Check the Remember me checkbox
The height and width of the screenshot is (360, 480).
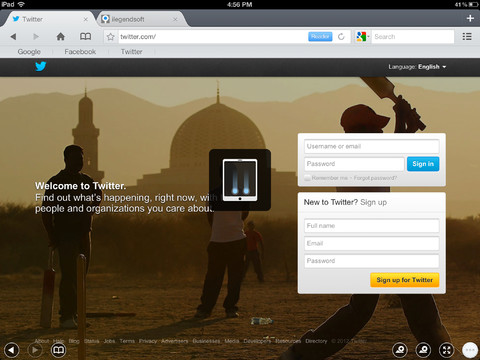(x=307, y=178)
